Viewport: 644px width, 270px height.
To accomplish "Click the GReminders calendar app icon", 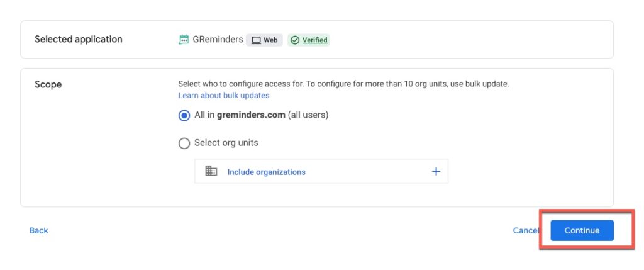I will click(184, 40).
